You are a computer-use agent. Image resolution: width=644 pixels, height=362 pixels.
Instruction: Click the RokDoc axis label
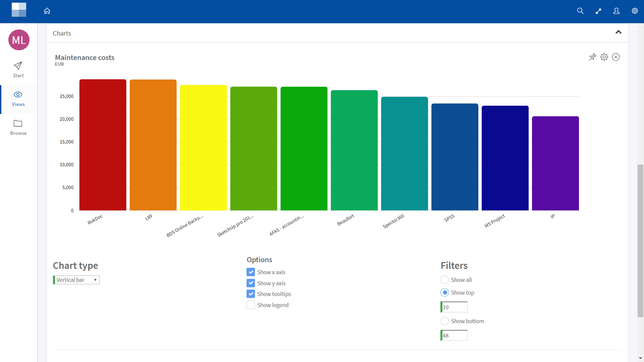tap(95, 220)
